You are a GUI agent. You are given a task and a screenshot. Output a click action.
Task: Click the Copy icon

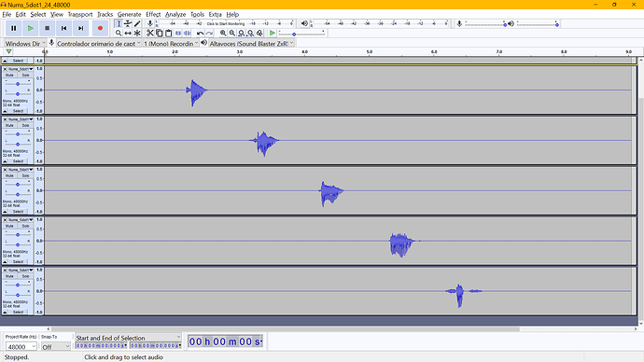(x=160, y=34)
